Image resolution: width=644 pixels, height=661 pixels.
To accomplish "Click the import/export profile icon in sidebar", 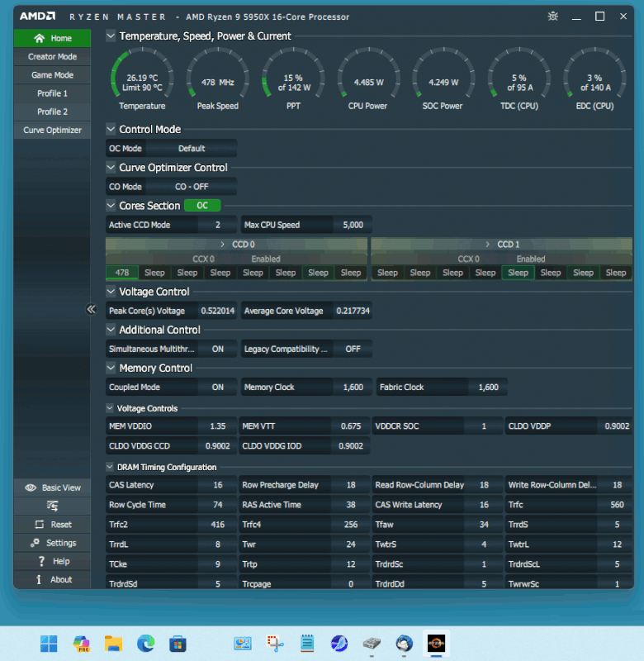I will (x=52, y=506).
